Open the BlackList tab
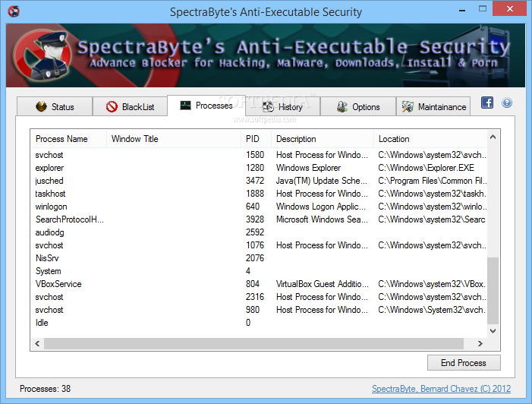532x404 pixels. 130,106
